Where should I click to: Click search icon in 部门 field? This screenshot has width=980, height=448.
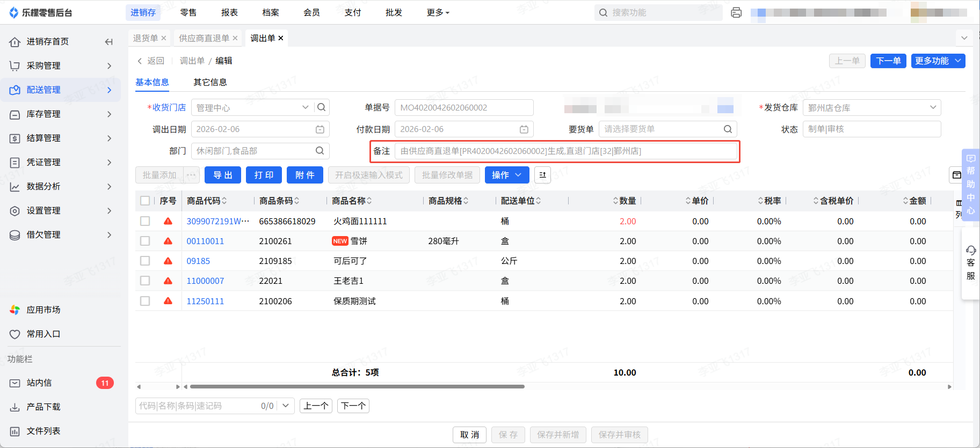tap(320, 151)
